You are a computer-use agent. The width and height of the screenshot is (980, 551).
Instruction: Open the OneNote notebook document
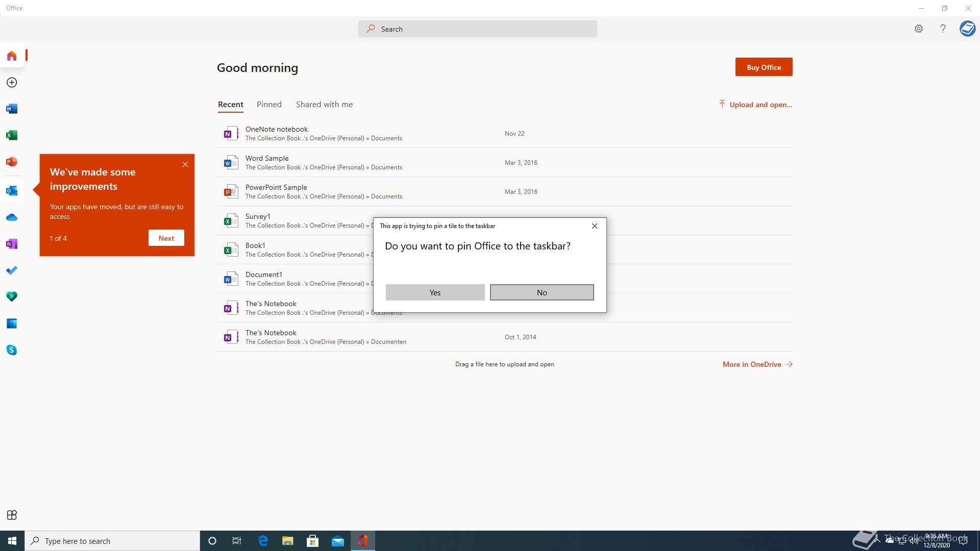504,133
